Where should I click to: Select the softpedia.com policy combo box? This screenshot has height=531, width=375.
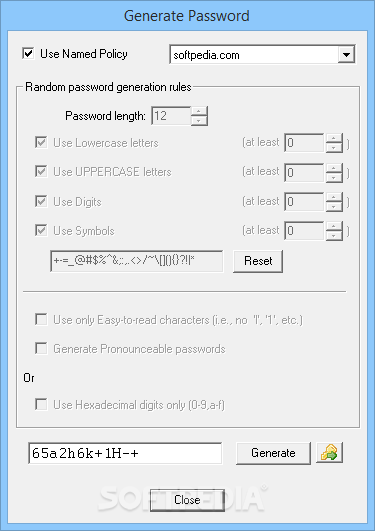point(262,55)
